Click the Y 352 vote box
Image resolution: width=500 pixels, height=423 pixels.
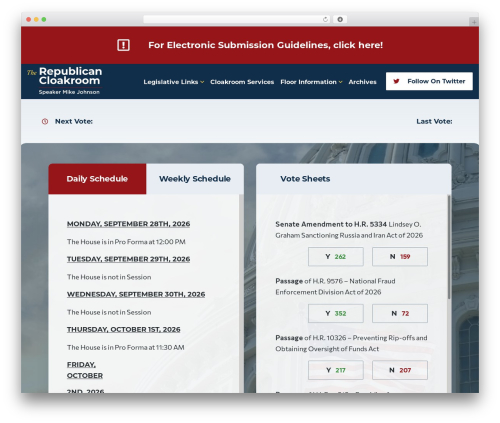[336, 313]
